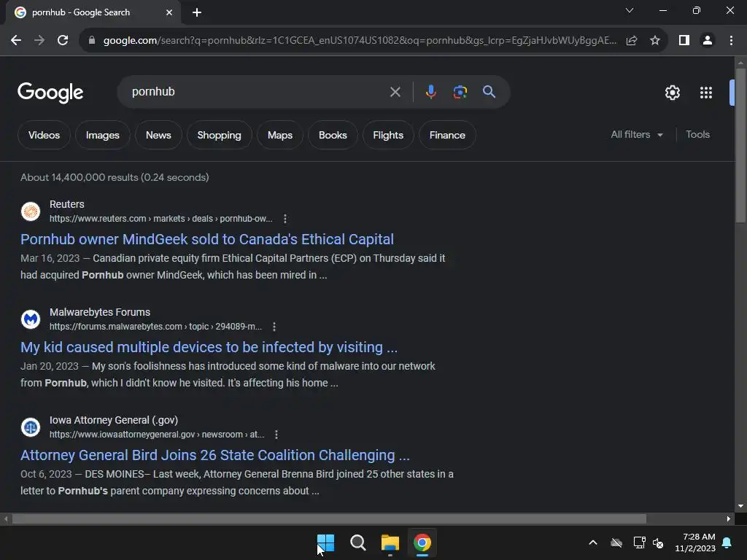Open Google quick settings gear
Image resolution: width=747 pixels, height=560 pixels.
click(x=672, y=93)
